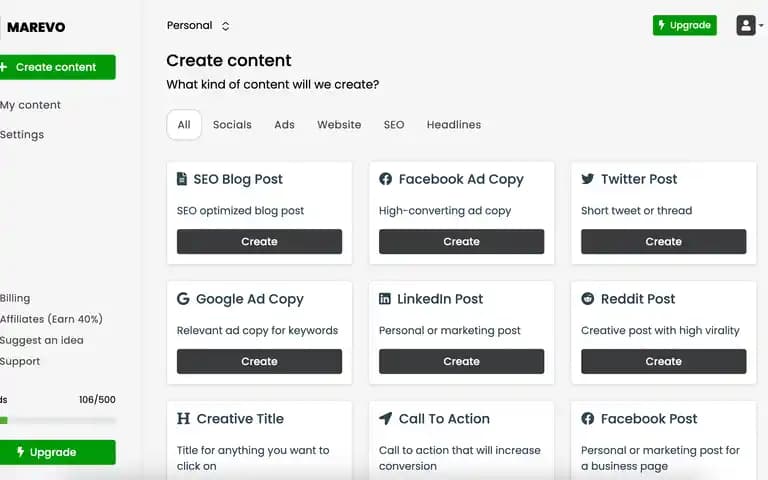Switch to the Headlines tab
The height and width of the screenshot is (480, 768).
coord(454,125)
